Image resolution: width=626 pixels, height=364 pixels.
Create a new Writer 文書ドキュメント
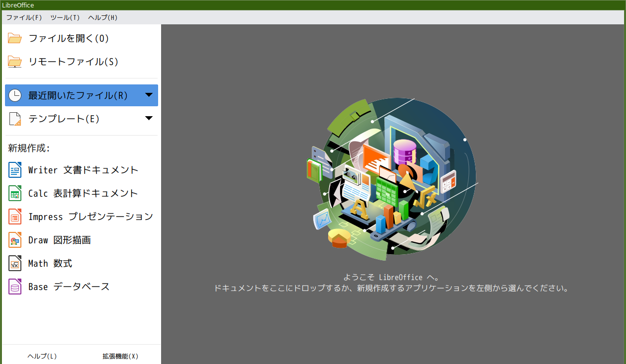(81, 170)
